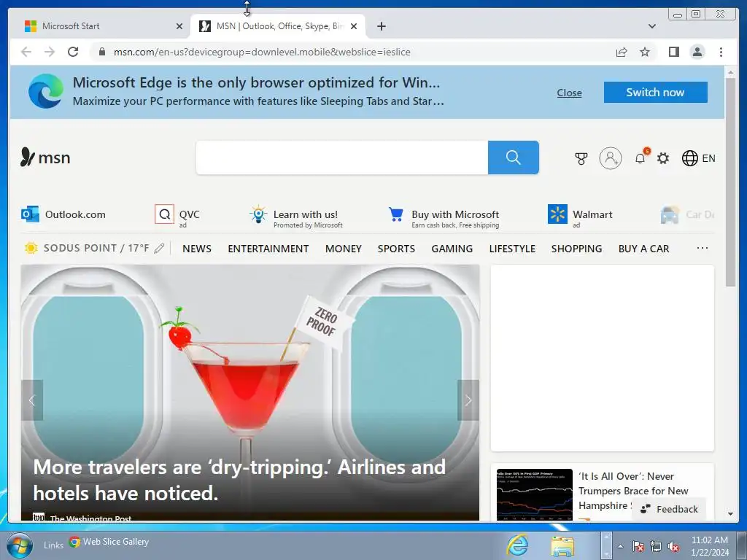The height and width of the screenshot is (560, 747).
Task: Open the SHOPPING category
Action: pyautogui.click(x=576, y=249)
